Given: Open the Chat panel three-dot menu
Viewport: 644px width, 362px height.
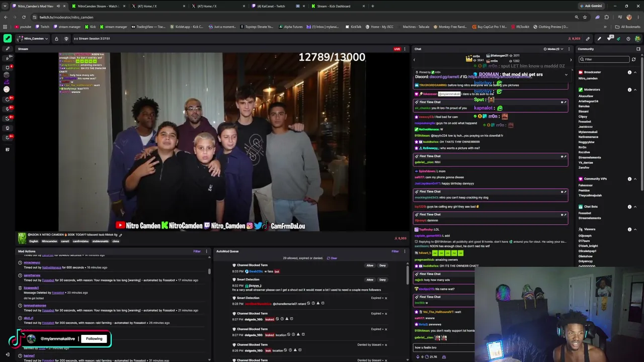Looking at the screenshot, I should pyautogui.click(x=569, y=49).
